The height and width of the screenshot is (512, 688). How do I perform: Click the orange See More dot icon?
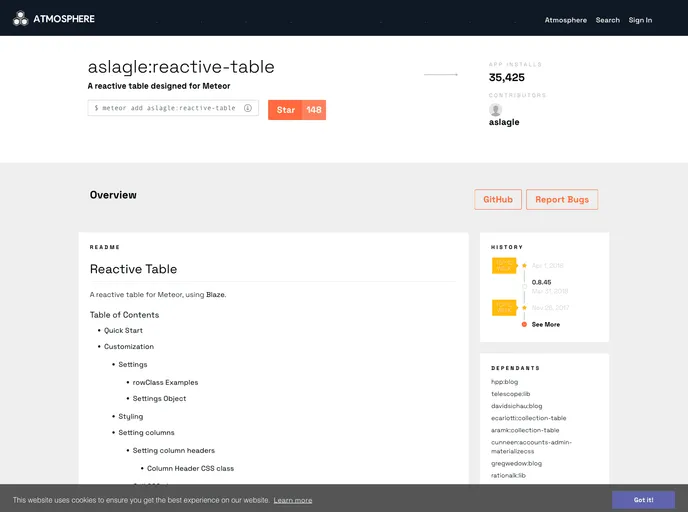pyautogui.click(x=524, y=325)
